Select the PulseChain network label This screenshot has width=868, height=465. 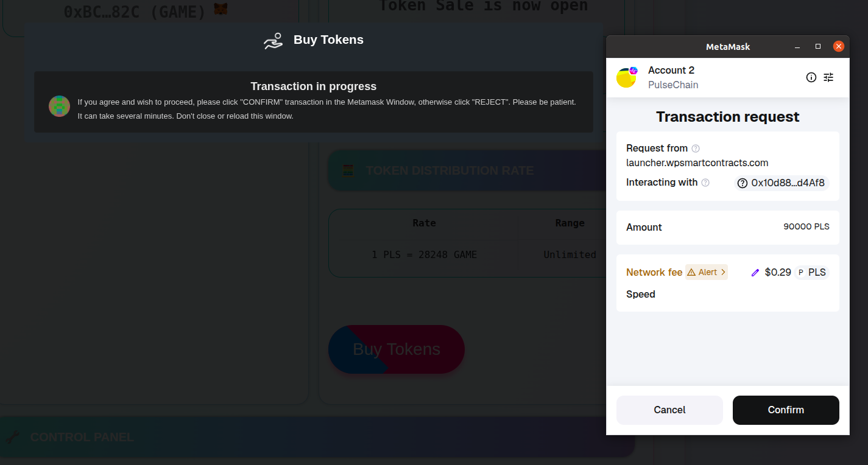672,85
